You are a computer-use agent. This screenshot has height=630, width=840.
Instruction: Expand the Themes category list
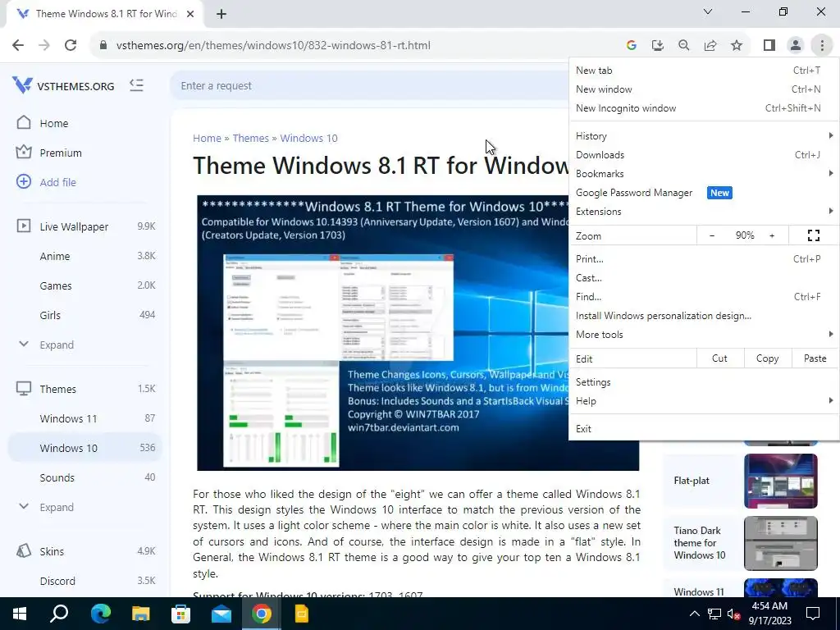pyautogui.click(x=57, y=507)
